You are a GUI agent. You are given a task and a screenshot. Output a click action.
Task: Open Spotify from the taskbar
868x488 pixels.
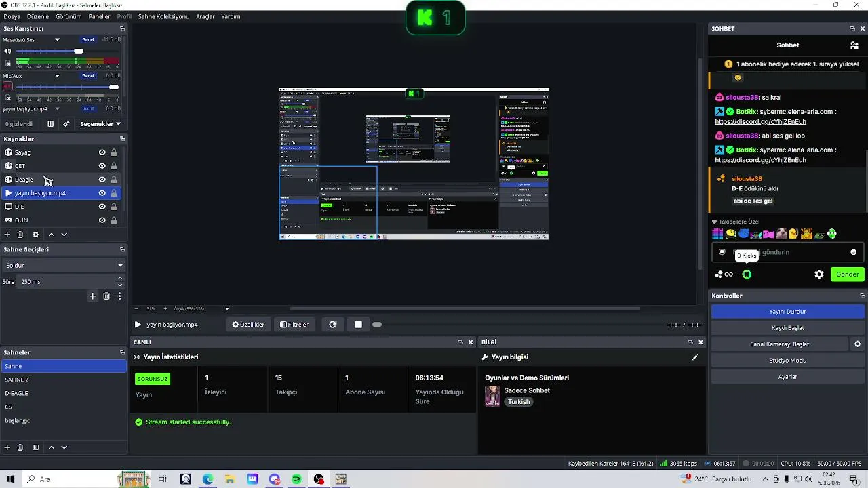coord(297,479)
